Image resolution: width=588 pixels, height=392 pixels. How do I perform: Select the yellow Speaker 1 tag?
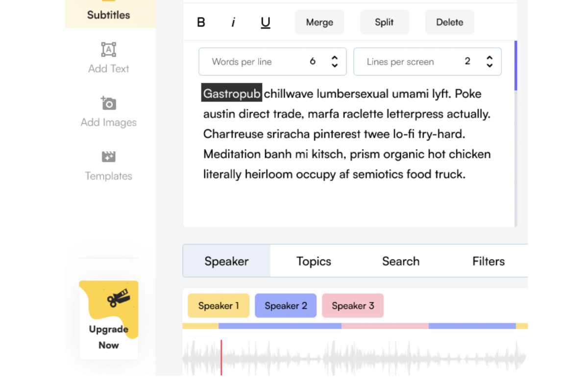point(219,306)
